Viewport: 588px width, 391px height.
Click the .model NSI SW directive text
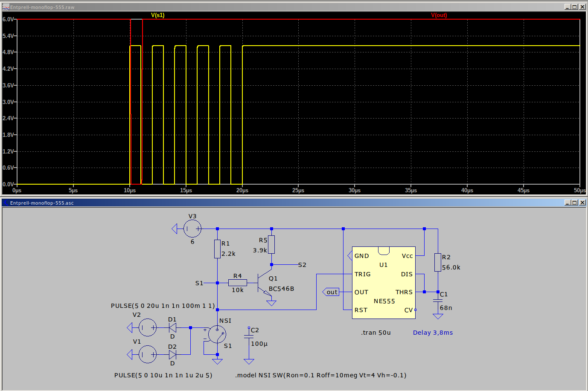coord(320,375)
